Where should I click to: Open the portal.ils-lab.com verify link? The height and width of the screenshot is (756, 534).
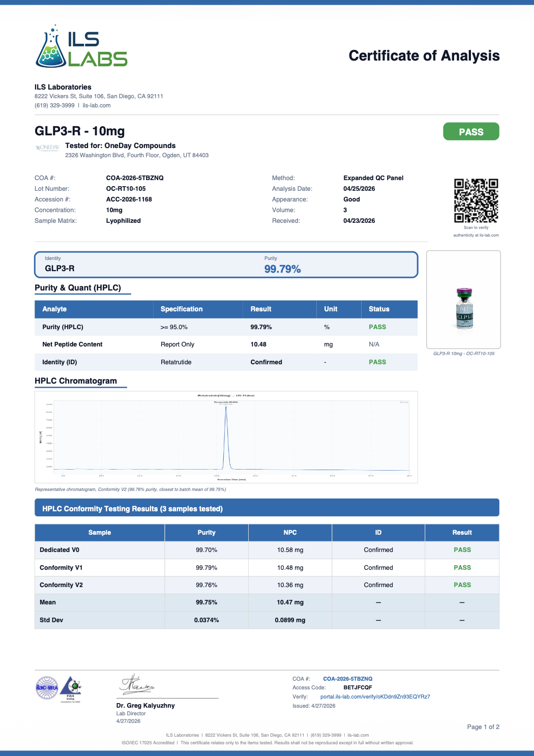coord(375,696)
